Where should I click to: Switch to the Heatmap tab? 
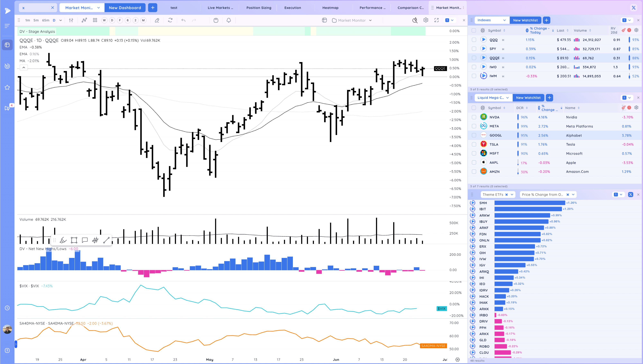click(330, 8)
